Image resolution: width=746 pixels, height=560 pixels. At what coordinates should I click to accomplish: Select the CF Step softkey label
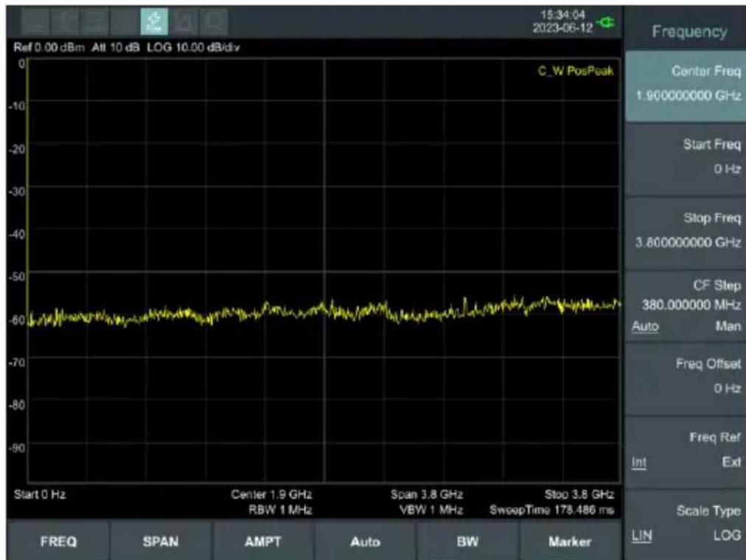pos(717,285)
